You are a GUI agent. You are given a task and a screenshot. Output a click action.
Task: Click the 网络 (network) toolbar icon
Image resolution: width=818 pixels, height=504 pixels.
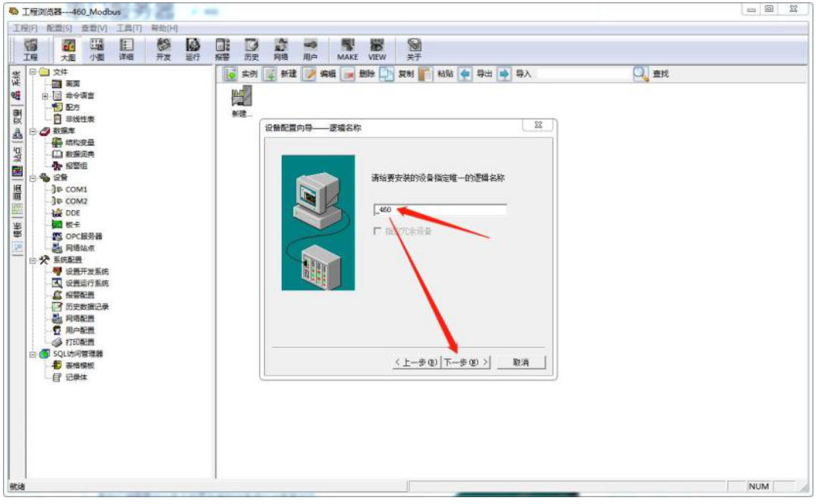tap(281, 47)
